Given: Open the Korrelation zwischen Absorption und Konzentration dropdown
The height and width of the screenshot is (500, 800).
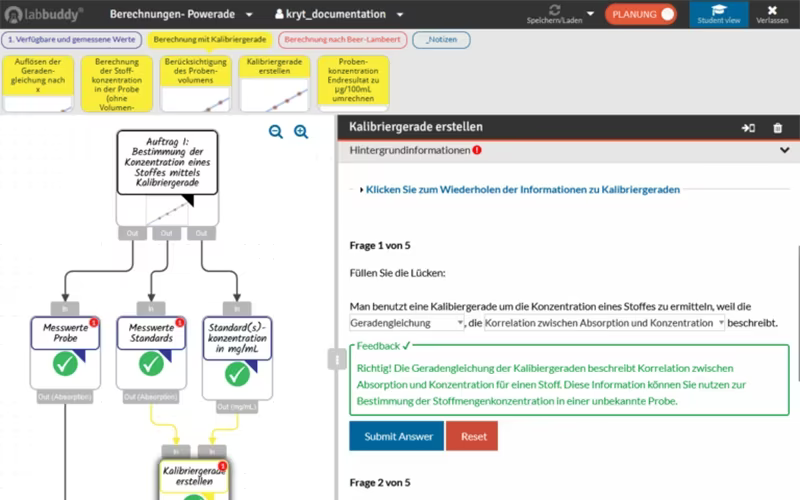Looking at the screenshot, I should [x=604, y=323].
